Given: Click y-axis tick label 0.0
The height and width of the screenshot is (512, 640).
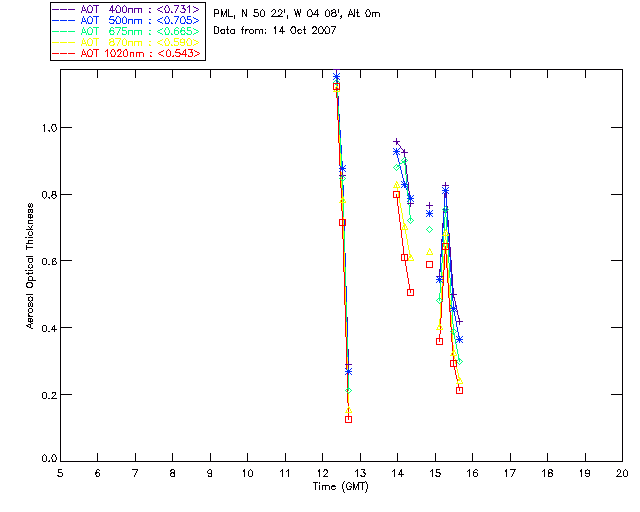Looking at the screenshot, I should pyautogui.click(x=50, y=459).
